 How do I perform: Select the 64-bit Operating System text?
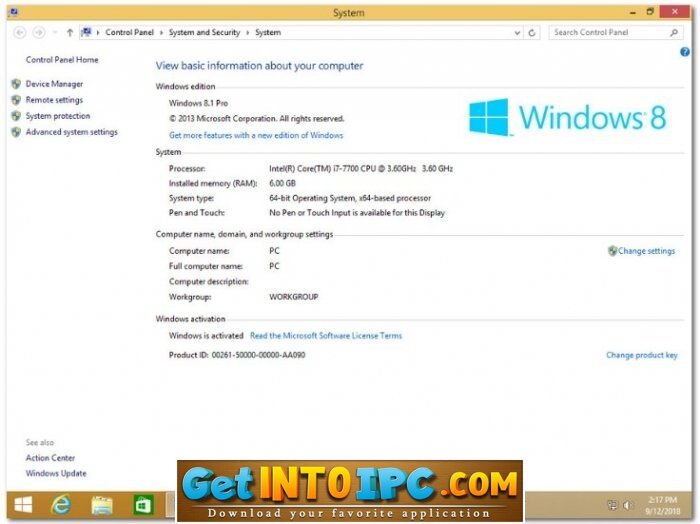350,198
